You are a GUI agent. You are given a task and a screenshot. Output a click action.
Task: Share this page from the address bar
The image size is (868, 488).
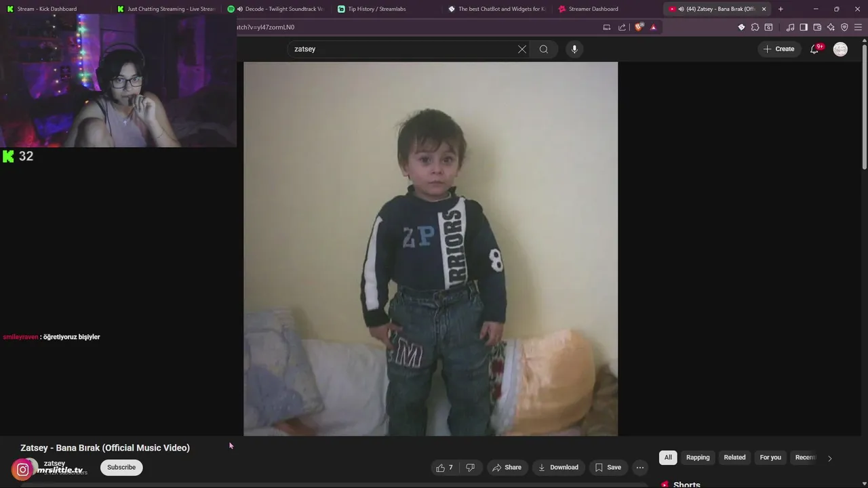tap(622, 27)
